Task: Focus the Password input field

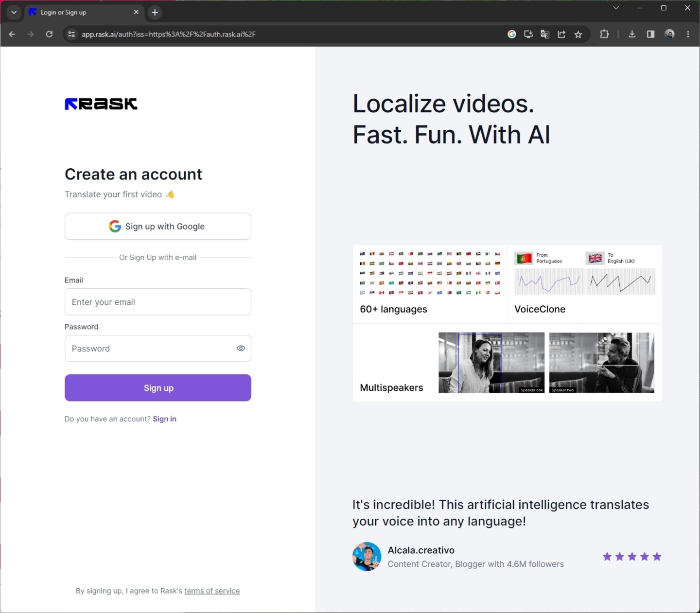Action: click(158, 349)
